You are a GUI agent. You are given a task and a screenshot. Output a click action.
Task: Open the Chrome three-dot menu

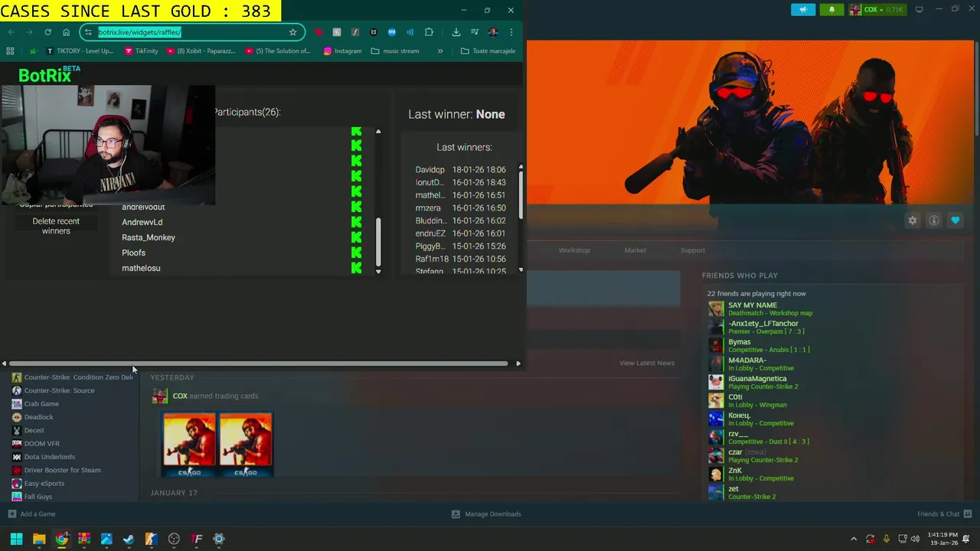(511, 32)
